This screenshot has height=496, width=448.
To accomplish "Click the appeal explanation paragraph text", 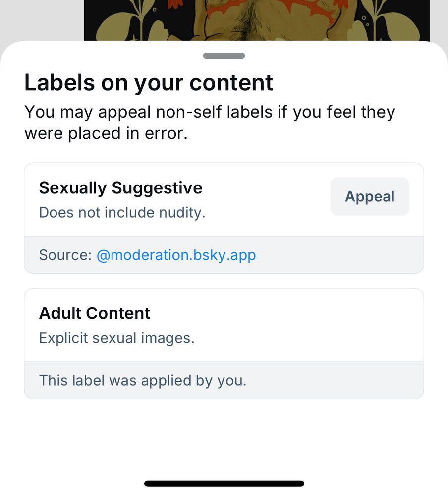I will (209, 123).
